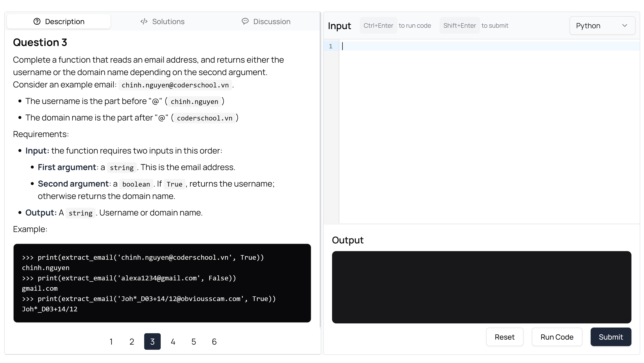Click the 'First argument' bold text

pyautogui.click(x=67, y=167)
